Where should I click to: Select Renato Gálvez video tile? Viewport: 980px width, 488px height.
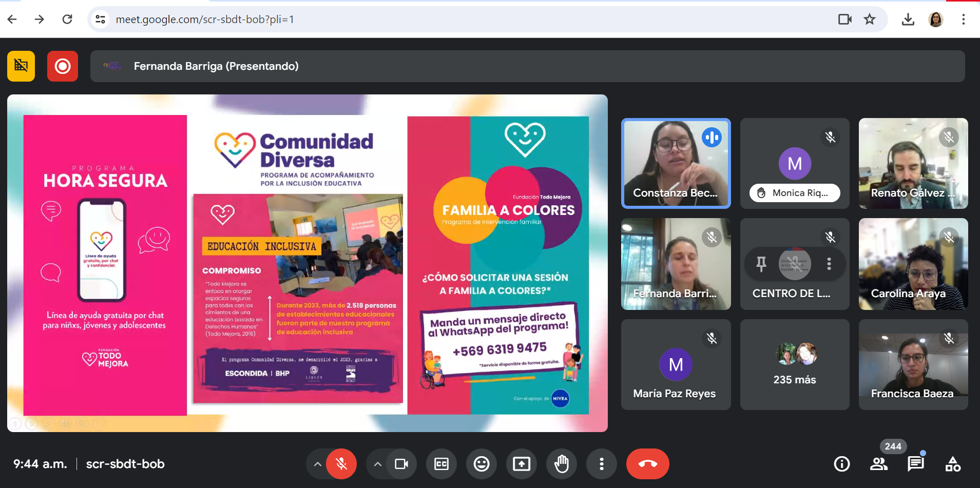pyautogui.click(x=913, y=163)
